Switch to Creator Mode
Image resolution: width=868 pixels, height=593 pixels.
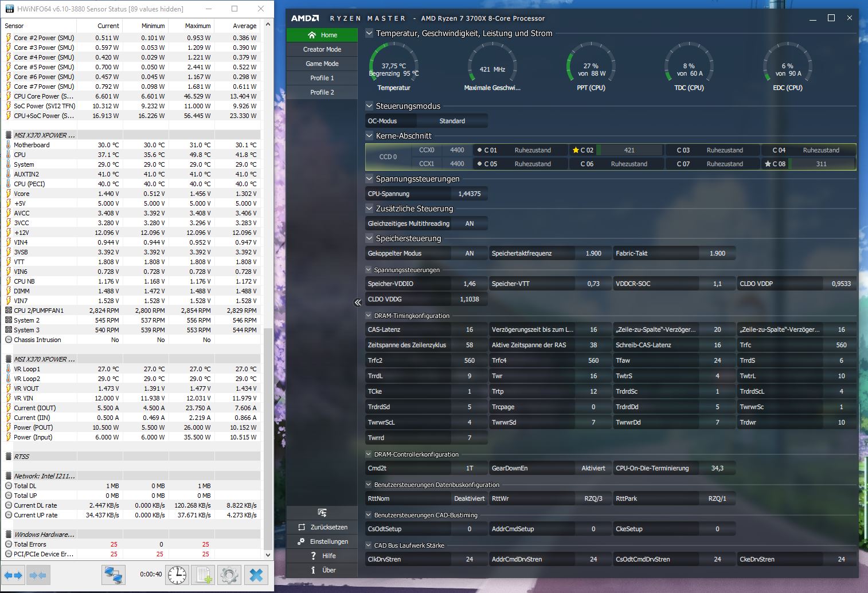[322, 49]
